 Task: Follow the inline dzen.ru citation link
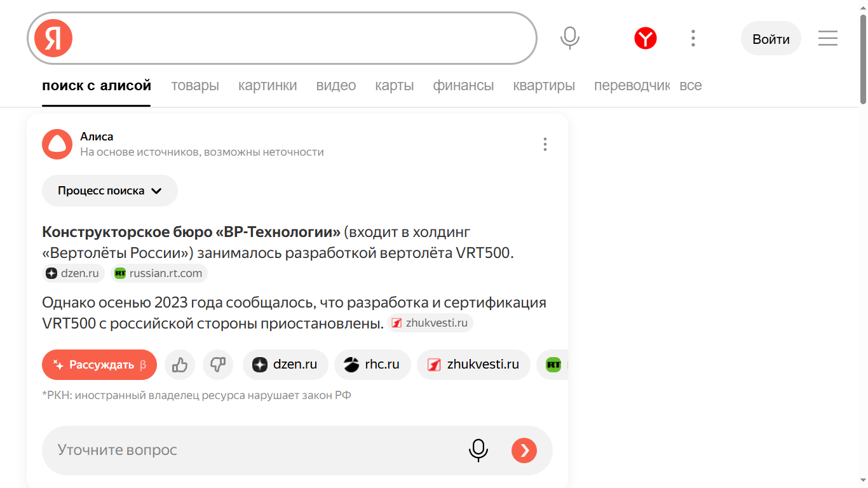(73, 273)
